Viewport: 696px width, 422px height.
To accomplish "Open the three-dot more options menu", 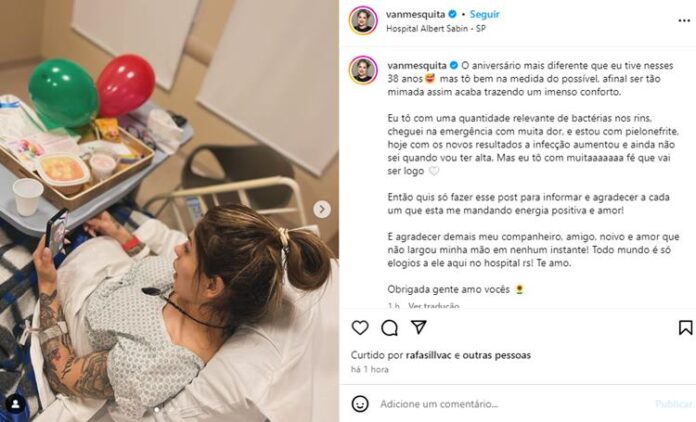I will [684, 21].
